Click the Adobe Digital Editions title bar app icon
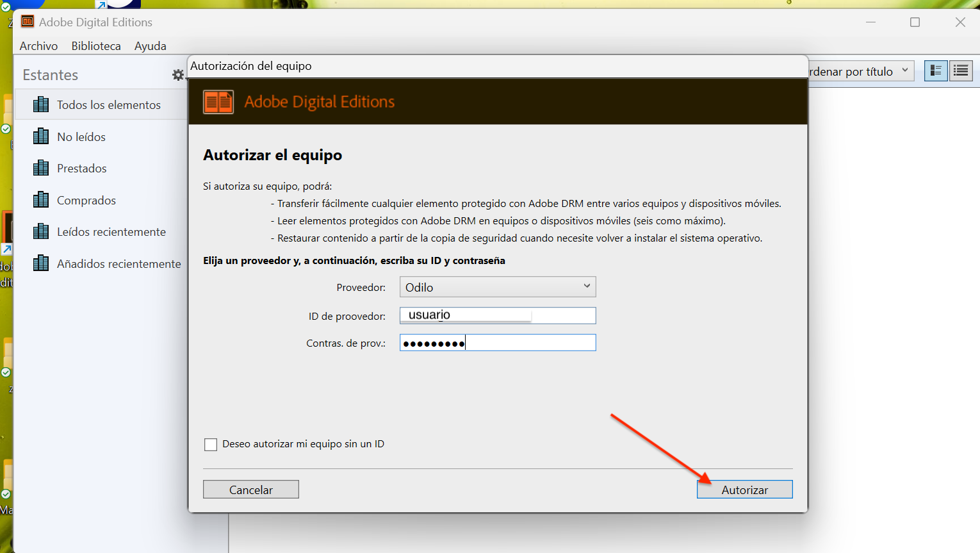Screen dimensions: 980x553 pos(28,22)
